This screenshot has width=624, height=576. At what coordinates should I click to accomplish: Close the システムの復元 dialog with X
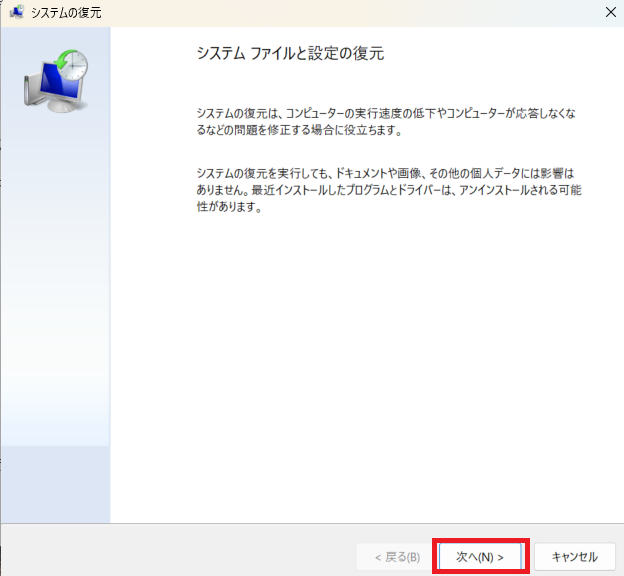[x=609, y=13]
